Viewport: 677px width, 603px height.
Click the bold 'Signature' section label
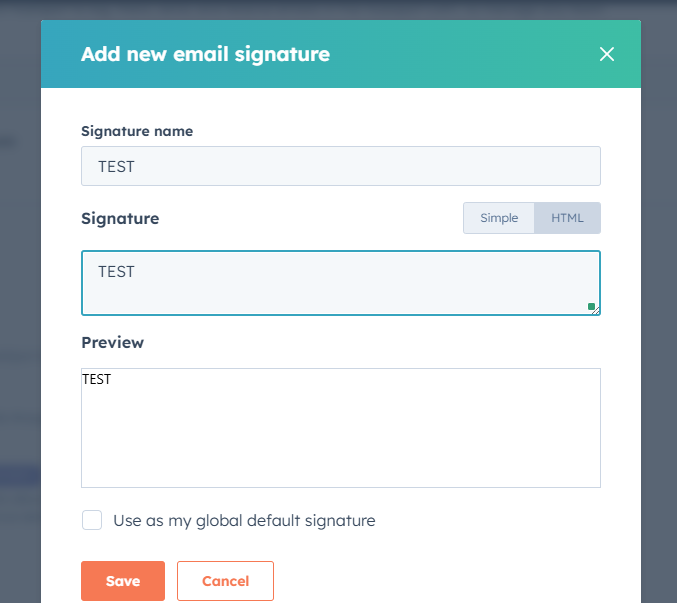tap(120, 218)
